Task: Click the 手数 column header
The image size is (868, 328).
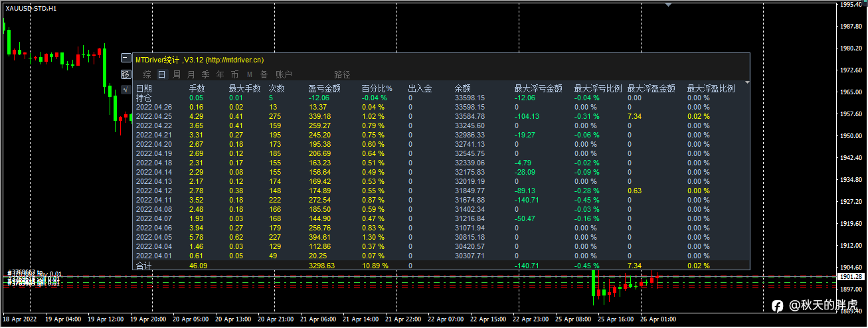Action: tap(197, 88)
